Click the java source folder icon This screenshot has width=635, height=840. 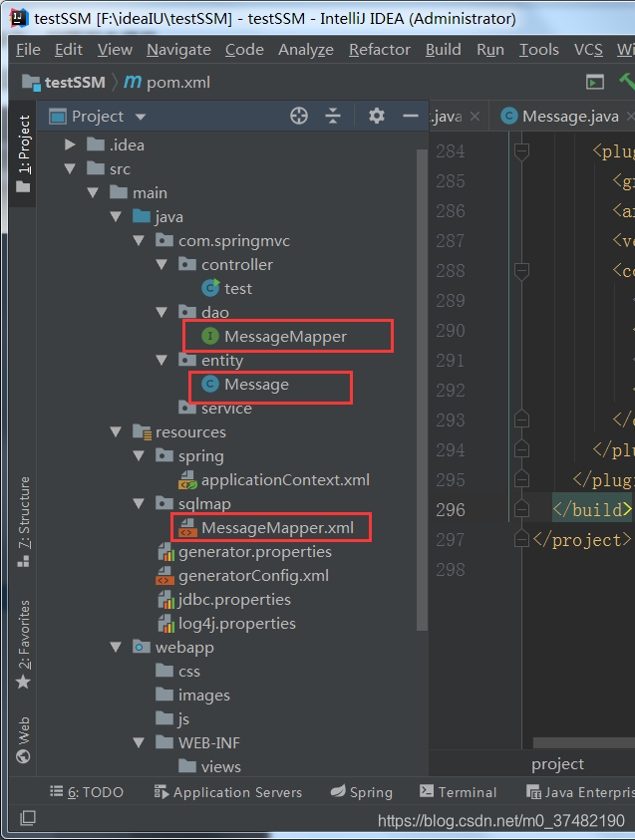point(142,216)
